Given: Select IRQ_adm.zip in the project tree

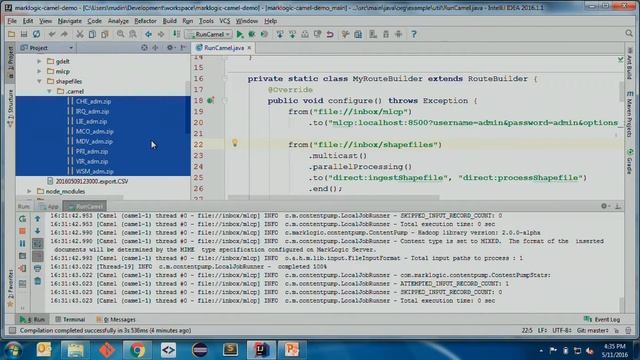Looking at the screenshot, I should coord(92,111).
